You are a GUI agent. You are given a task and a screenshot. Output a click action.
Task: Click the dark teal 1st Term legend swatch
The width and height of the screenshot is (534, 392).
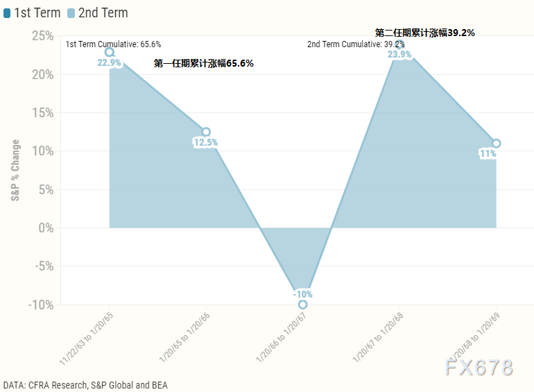7,13
